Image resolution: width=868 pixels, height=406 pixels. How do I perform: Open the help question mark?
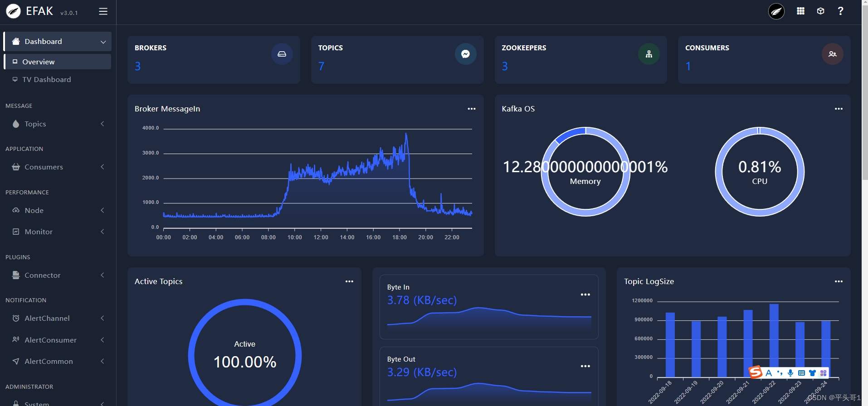point(840,11)
